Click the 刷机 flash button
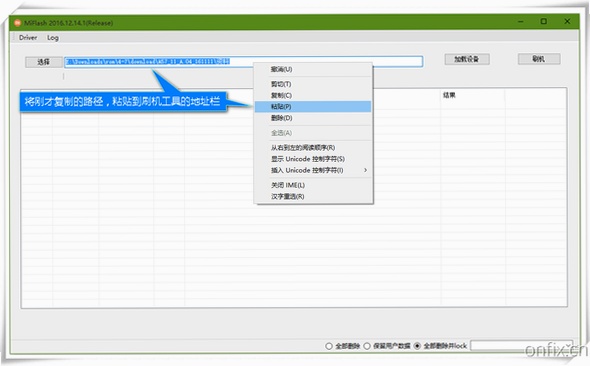 [x=539, y=59]
